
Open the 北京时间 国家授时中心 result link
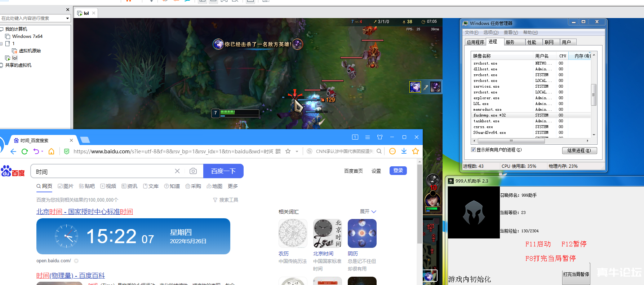coord(85,212)
